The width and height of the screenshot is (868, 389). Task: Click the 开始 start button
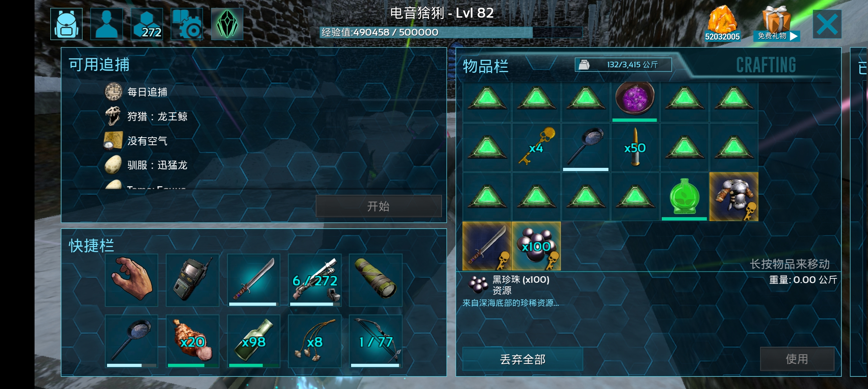(379, 206)
